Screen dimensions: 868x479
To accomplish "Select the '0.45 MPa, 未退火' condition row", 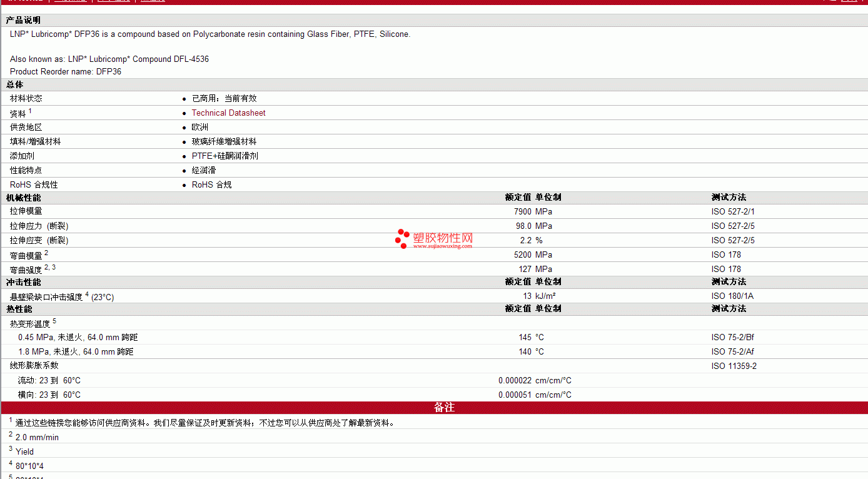I will (78, 338).
